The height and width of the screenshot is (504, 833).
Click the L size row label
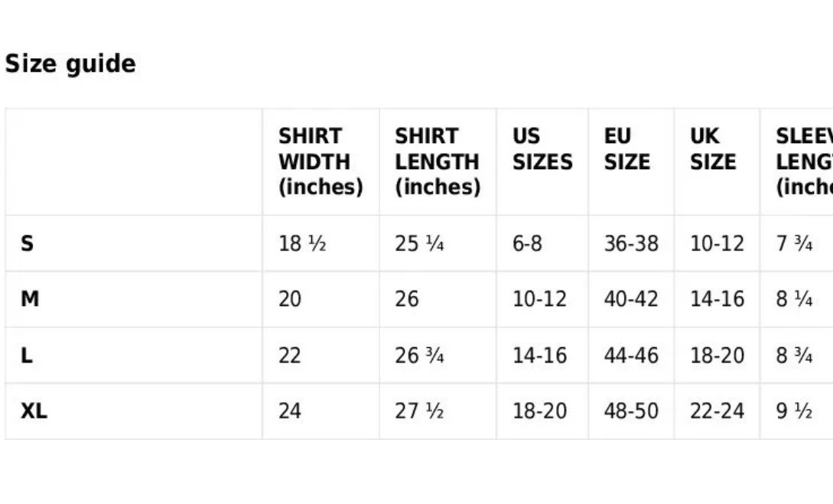[x=27, y=356]
